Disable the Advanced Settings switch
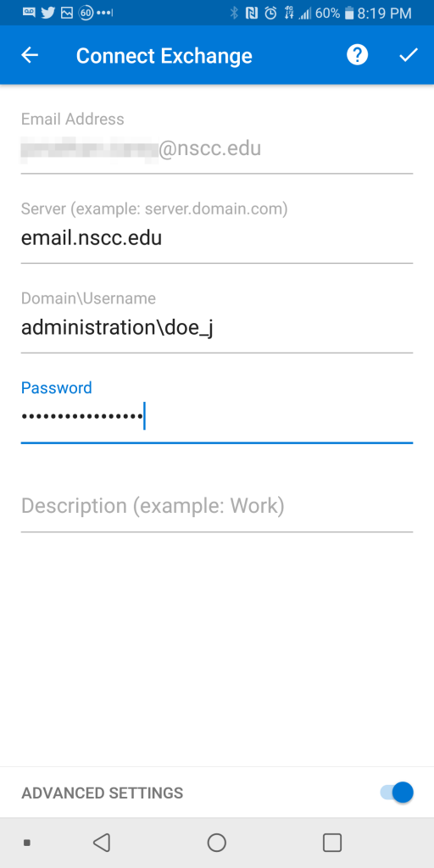This screenshot has height=868, width=434. (397, 793)
